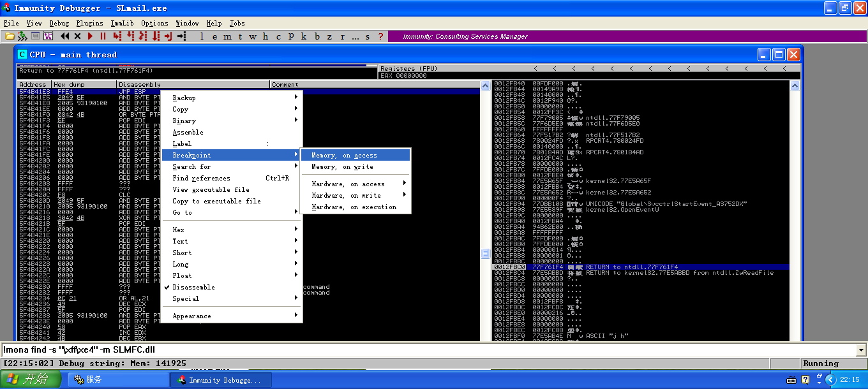Viewport: 868px width, 389px height.
Task: Select Hardware, on execution breakpoint
Action: [x=355, y=207]
